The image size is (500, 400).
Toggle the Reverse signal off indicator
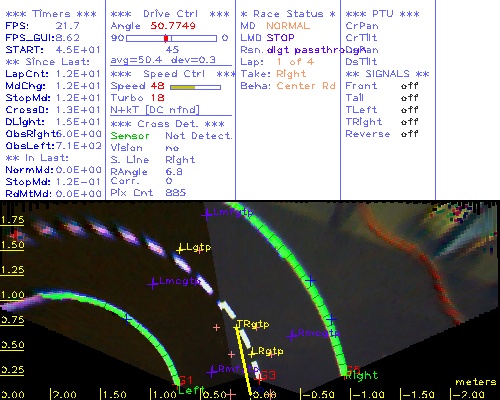(409, 134)
